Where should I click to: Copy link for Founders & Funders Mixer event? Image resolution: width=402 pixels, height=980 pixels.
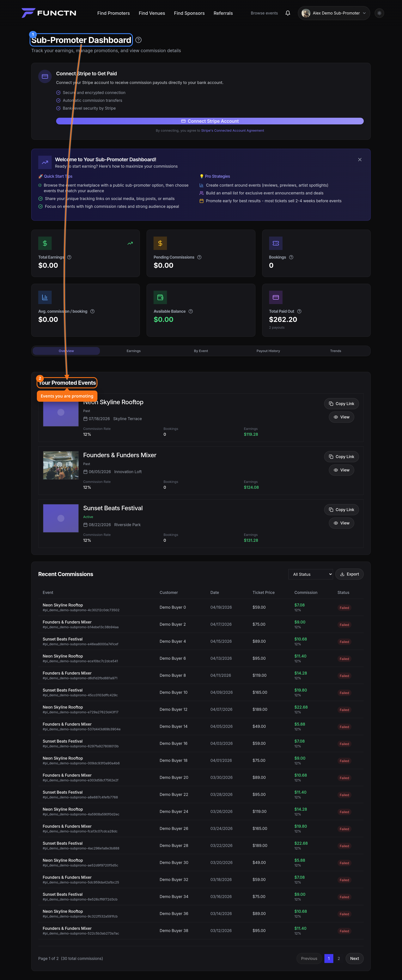tap(341, 457)
